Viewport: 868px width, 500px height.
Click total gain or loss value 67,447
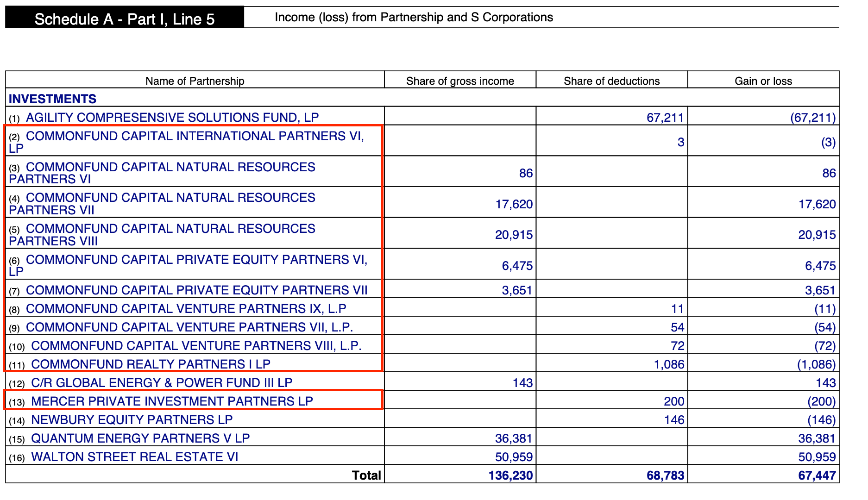tap(817, 475)
